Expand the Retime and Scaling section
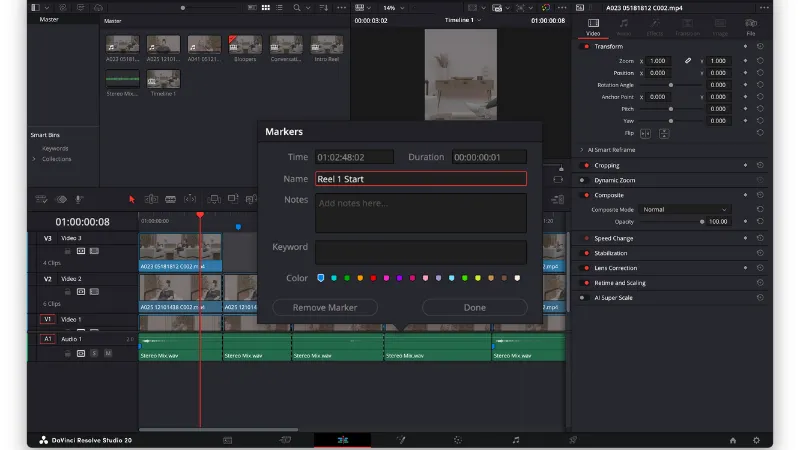Screen dimensions: 800x450 tap(620, 283)
